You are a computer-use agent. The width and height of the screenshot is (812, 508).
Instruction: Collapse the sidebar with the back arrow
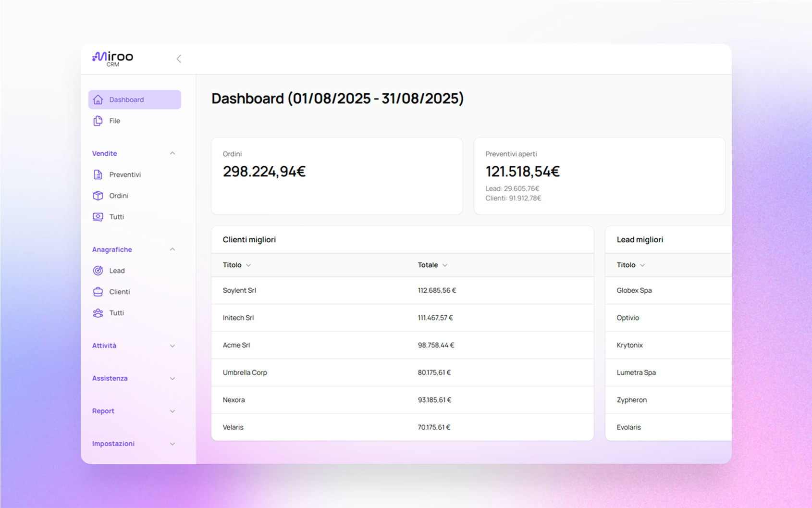point(179,59)
